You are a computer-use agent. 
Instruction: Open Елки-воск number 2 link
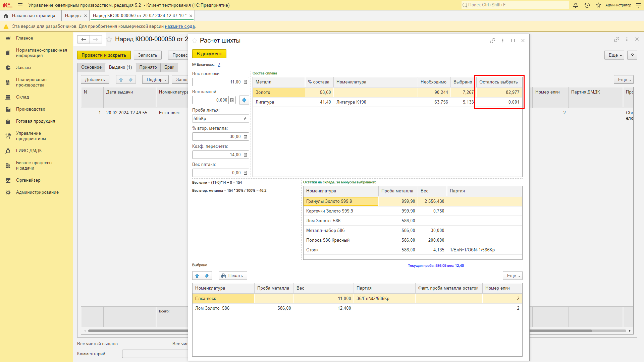[x=219, y=65]
